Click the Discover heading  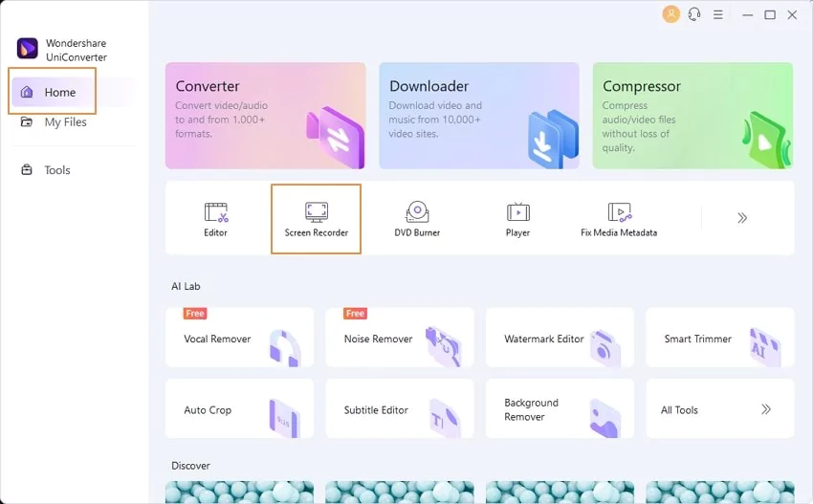pyautogui.click(x=190, y=466)
